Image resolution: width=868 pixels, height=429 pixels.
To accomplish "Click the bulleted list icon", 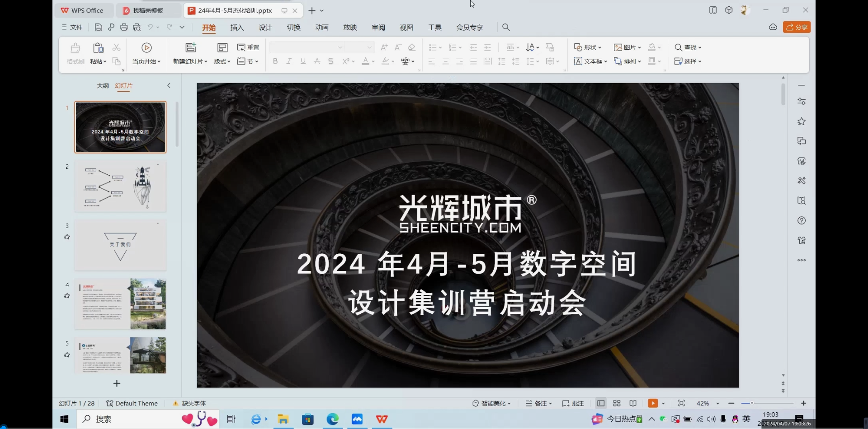I will 432,47.
